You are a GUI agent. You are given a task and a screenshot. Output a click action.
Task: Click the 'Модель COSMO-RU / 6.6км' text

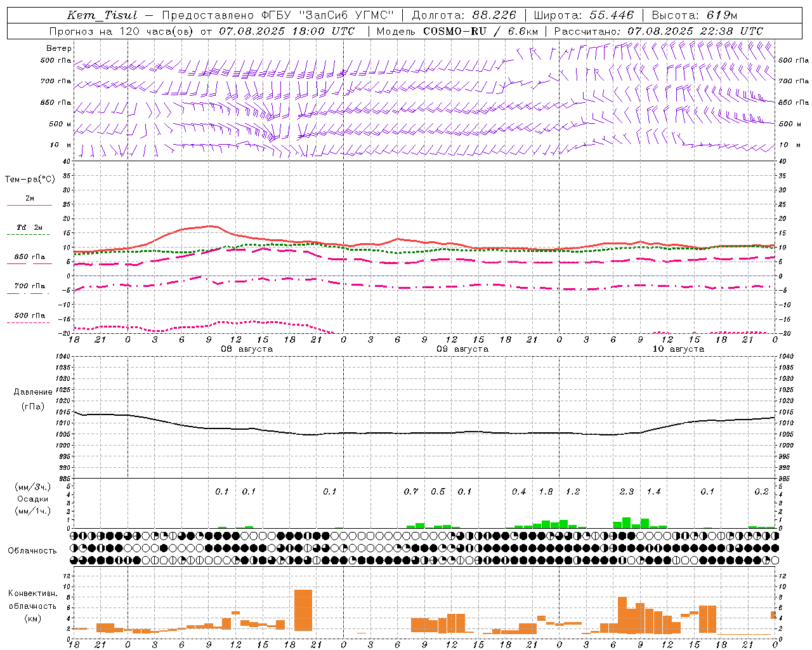pyautogui.click(x=457, y=31)
